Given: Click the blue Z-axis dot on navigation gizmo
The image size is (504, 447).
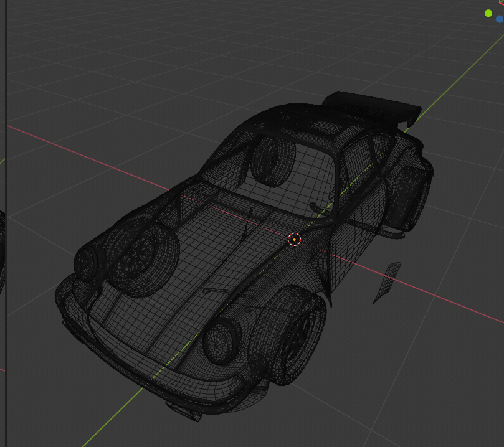Looking at the screenshot, I should click(500, 19).
